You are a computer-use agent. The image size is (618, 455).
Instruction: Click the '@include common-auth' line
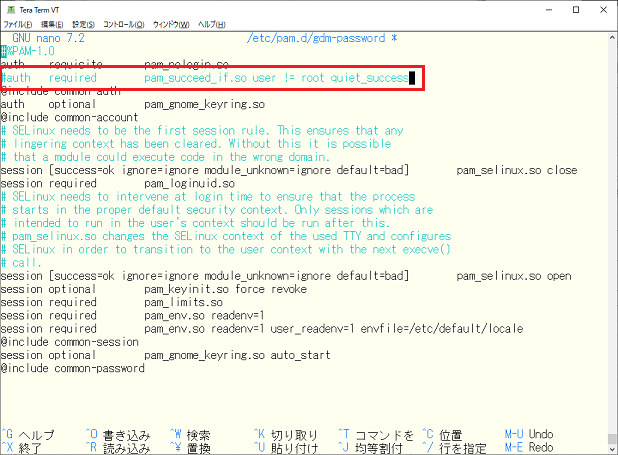pyautogui.click(x=60, y=90)
